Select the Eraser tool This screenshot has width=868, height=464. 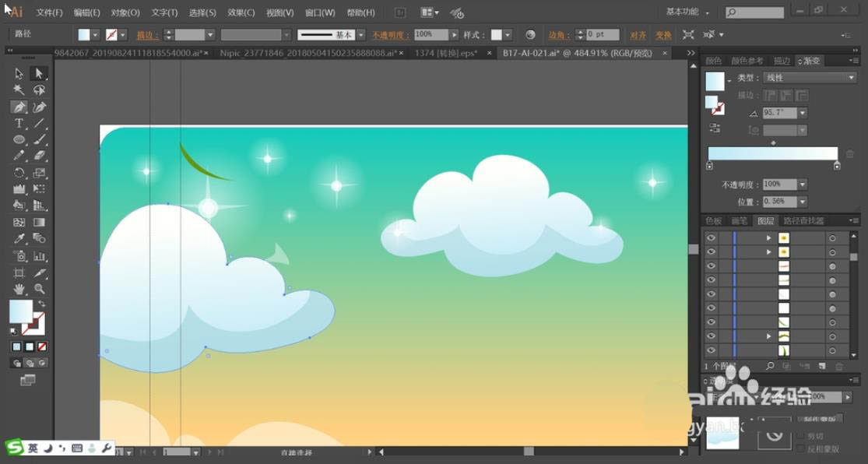39,156
